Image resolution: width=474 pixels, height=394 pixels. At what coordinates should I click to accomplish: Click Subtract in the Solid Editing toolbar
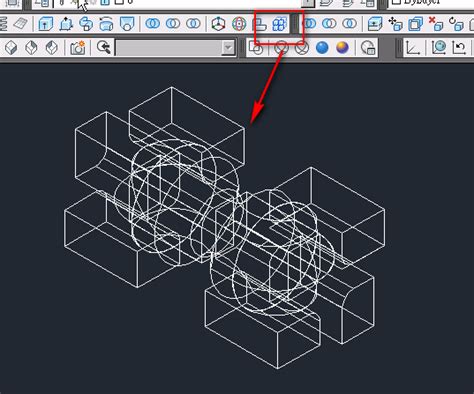point(330,24)
